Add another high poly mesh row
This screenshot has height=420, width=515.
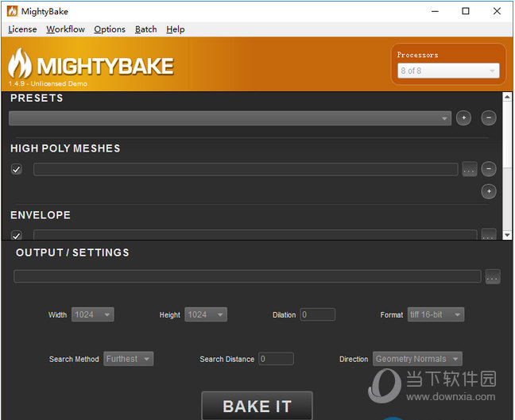pos(489,191)
